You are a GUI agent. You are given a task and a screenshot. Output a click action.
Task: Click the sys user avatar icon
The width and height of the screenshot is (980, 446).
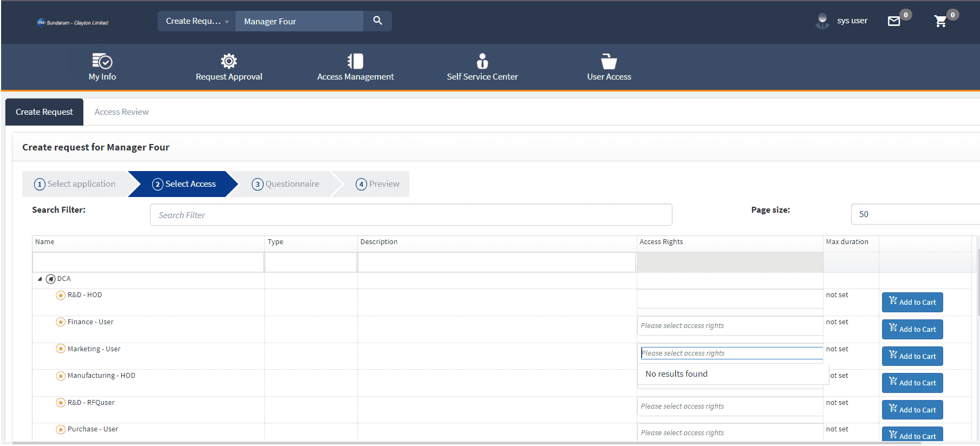pos(822,21)
